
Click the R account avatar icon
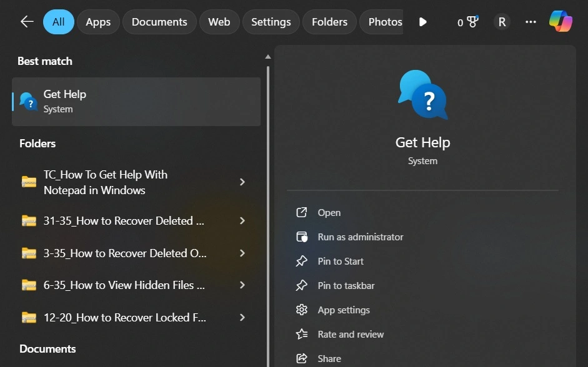[502, 21]
